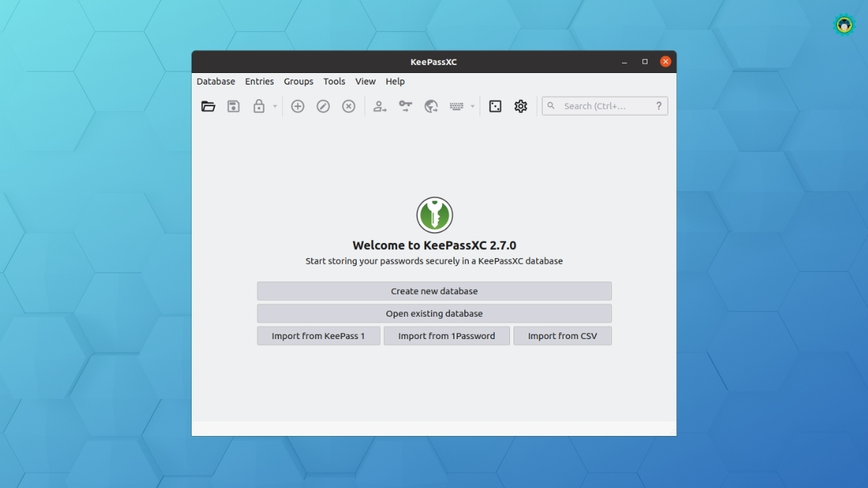Click the Copy Username toolbar icon

coord(380,106)
